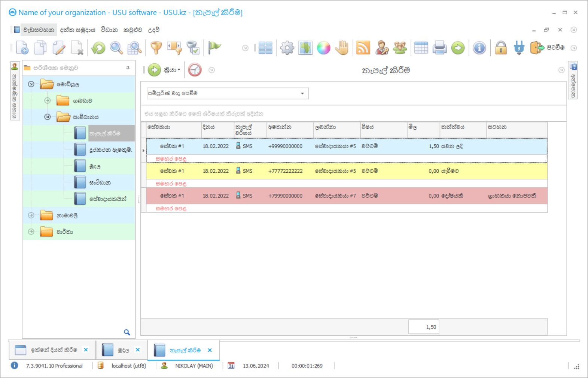Click the Print icon

click(x=439, y=48)
